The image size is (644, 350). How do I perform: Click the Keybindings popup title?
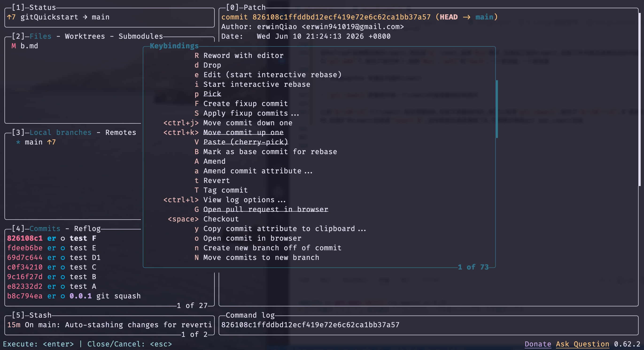(174, 46)
